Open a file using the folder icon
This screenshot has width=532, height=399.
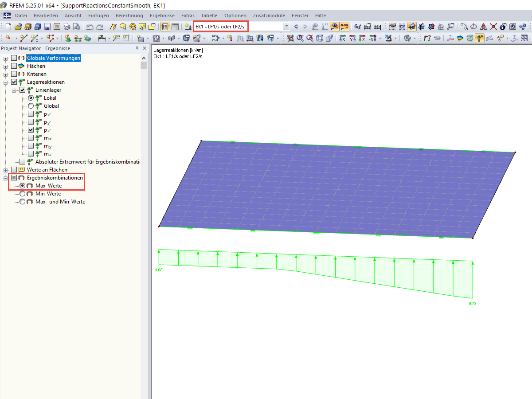click(x=18, y=27)
